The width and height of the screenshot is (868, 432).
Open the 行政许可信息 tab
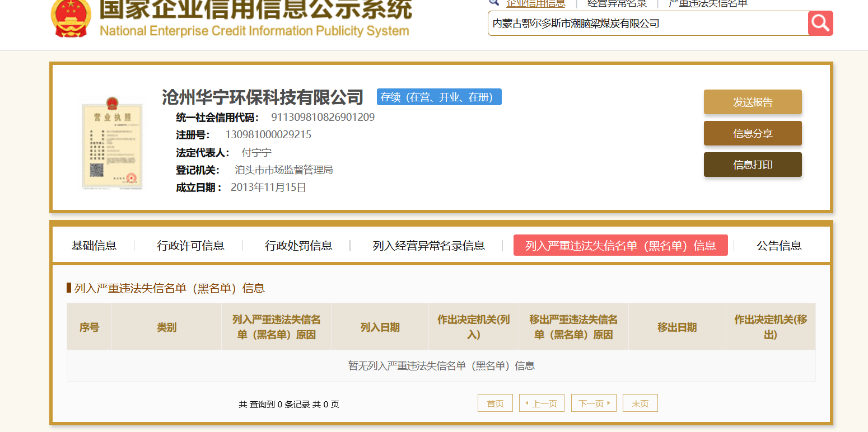tap(190, 245)
